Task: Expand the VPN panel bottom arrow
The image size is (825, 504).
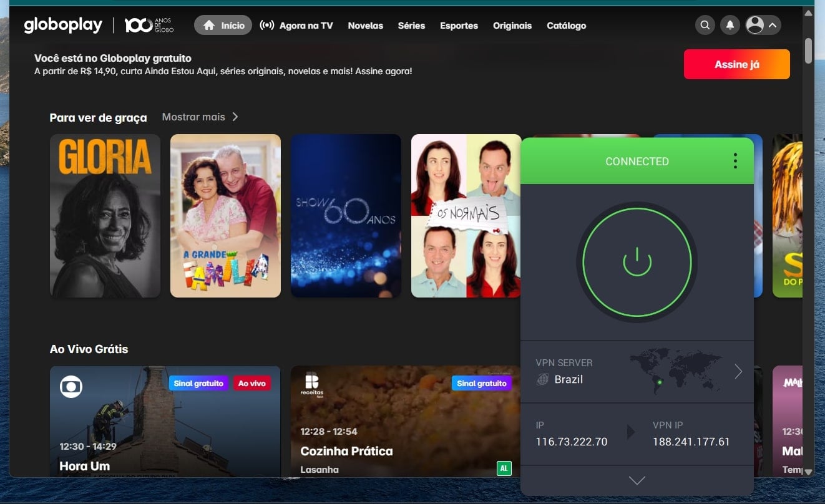Action: [x=637, y=480]
